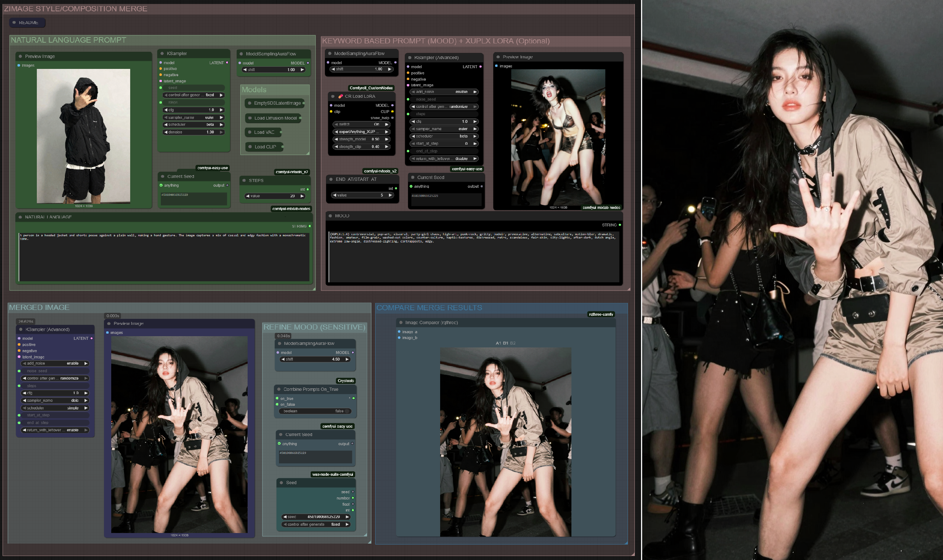Viewport: 943px width, 560px height.
Task: Collapse the Seed node via its dot
Action: coord(282,483)
